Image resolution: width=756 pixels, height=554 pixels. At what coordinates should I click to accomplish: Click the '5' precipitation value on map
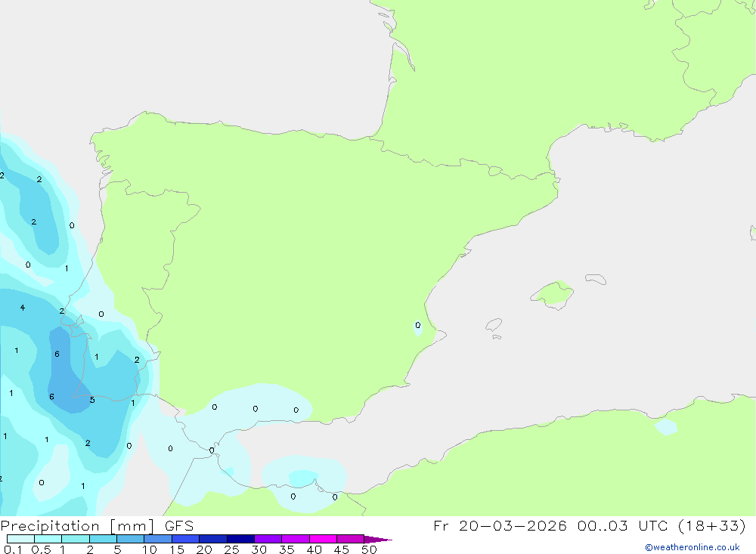(x=92, y=400)
